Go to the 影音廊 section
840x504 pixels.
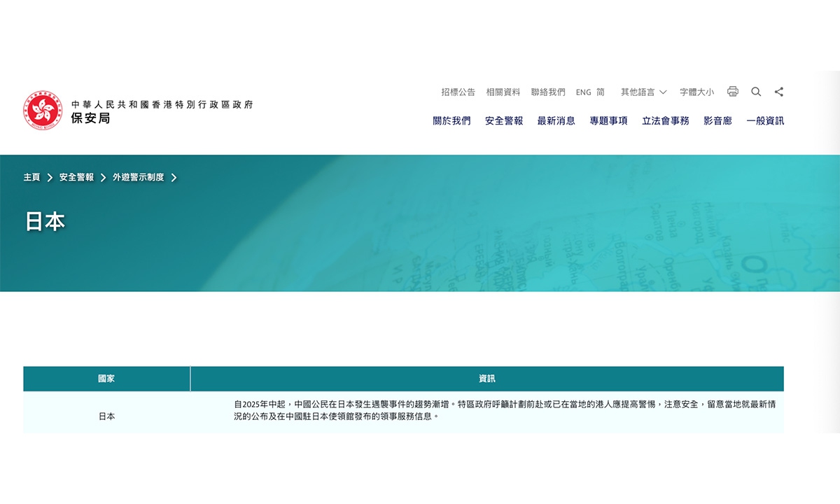[x=717, y=120]
